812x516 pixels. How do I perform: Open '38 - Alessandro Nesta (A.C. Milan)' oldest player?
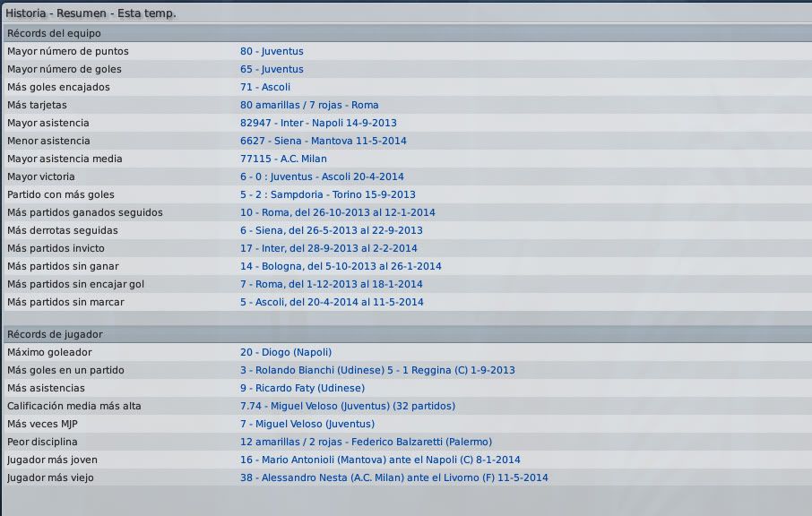tap(393, 477)
